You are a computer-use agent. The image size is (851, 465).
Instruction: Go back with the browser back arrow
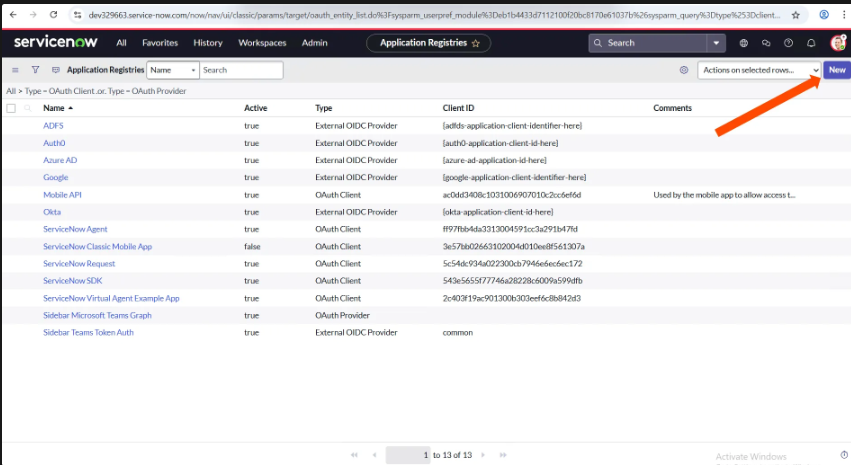coord(13,15)
